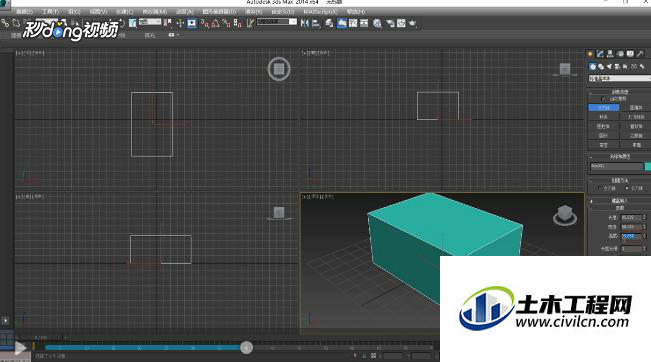Click the Render Production teapot icon

coord(412,23)
